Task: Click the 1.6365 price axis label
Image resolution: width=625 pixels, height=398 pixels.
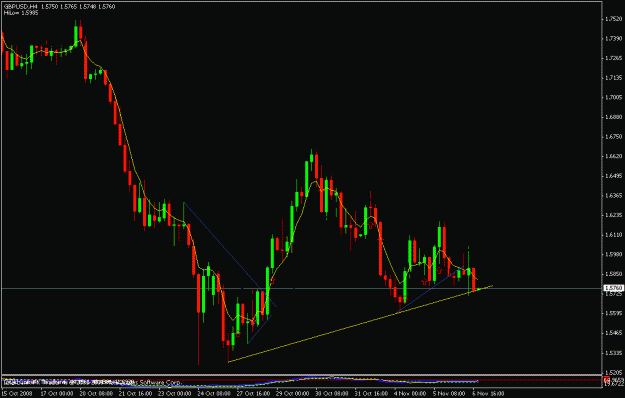Action: pyautogui.click(x=614, y=196)
